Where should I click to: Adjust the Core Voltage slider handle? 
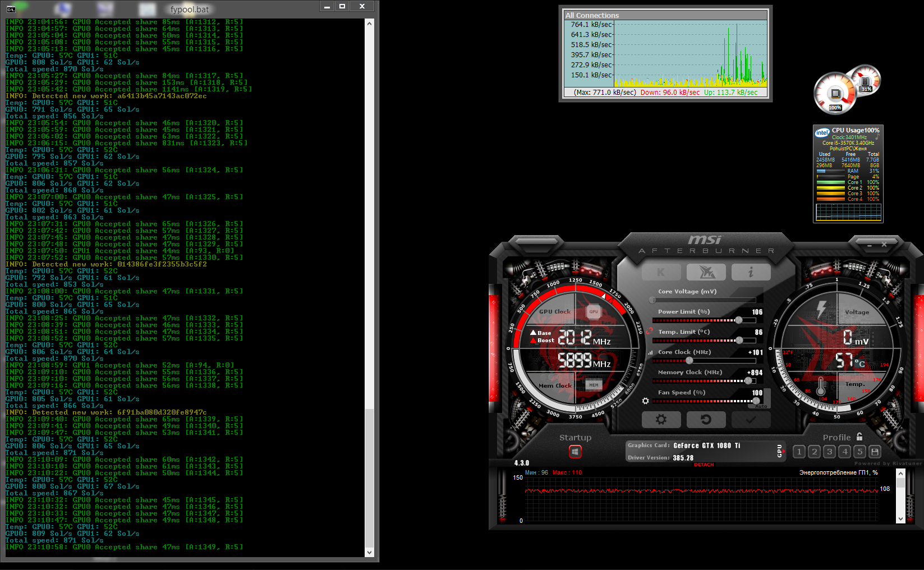click(x=652, y=300)
